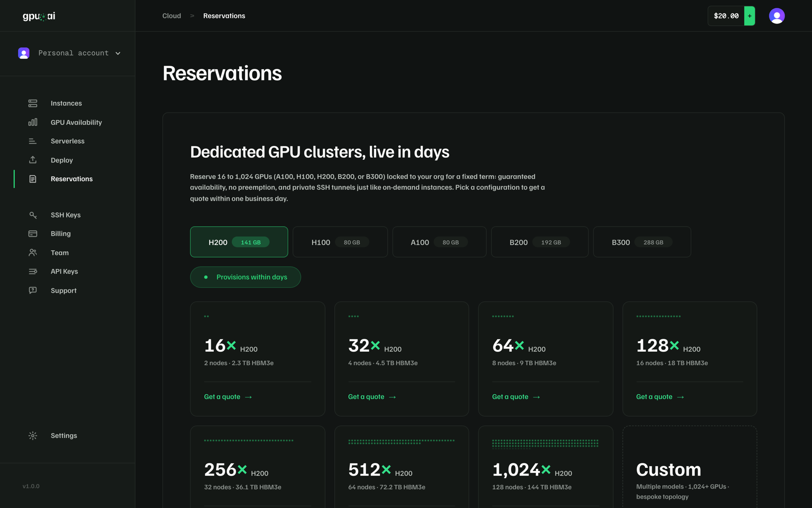Open the Serverless section
Screen dimensions: 812x508
67,141
